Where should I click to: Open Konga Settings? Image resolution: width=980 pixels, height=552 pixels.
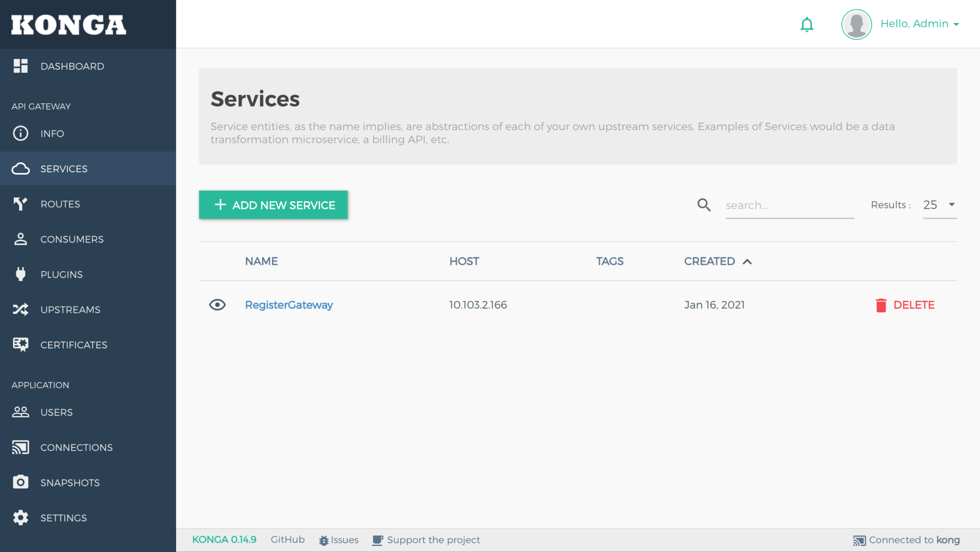click(64, 518)
